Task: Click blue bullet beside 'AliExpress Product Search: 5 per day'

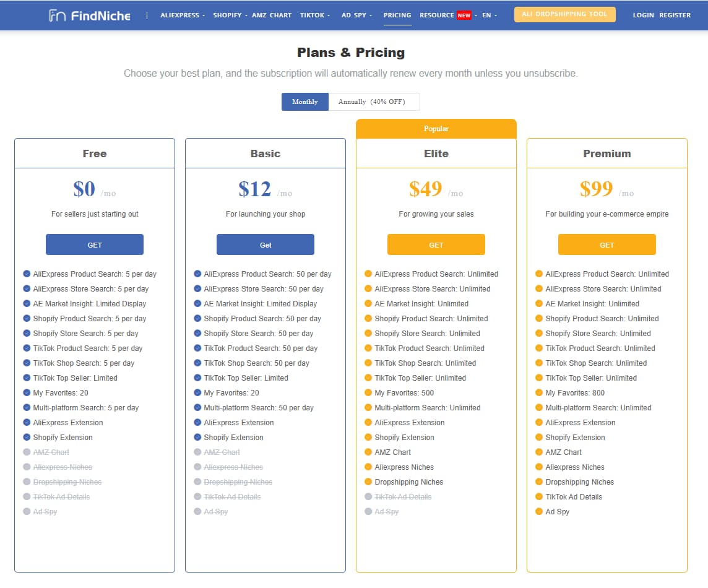Action: 27,274
